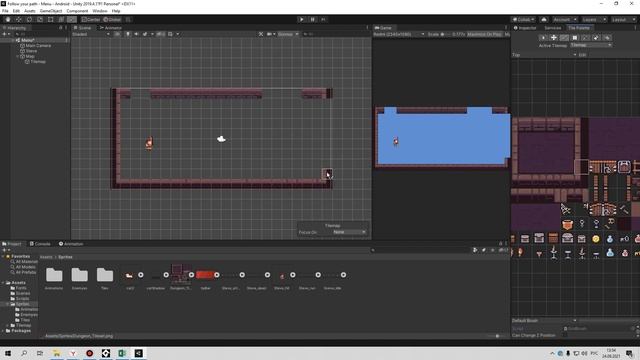Collapse the Assets folder tree
Viewport: 640px width, 360px height.
pyautogui.click(x=3, y=282)
